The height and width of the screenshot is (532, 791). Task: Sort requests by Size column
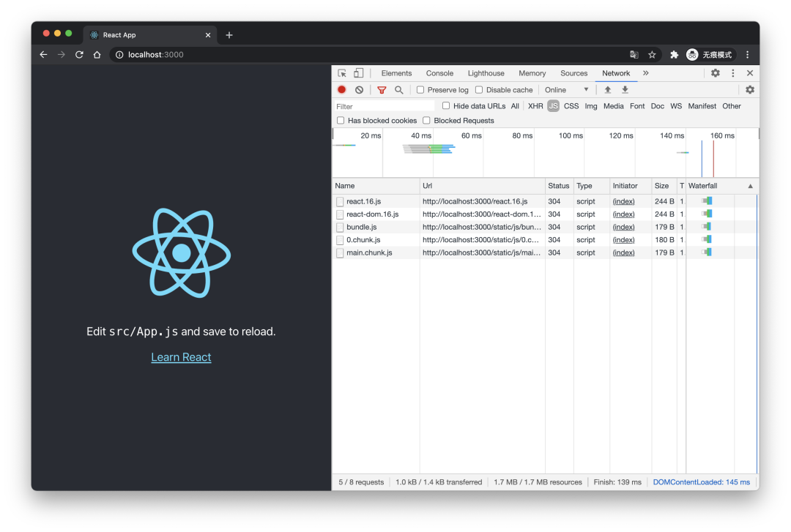click(x=664, y=186)
